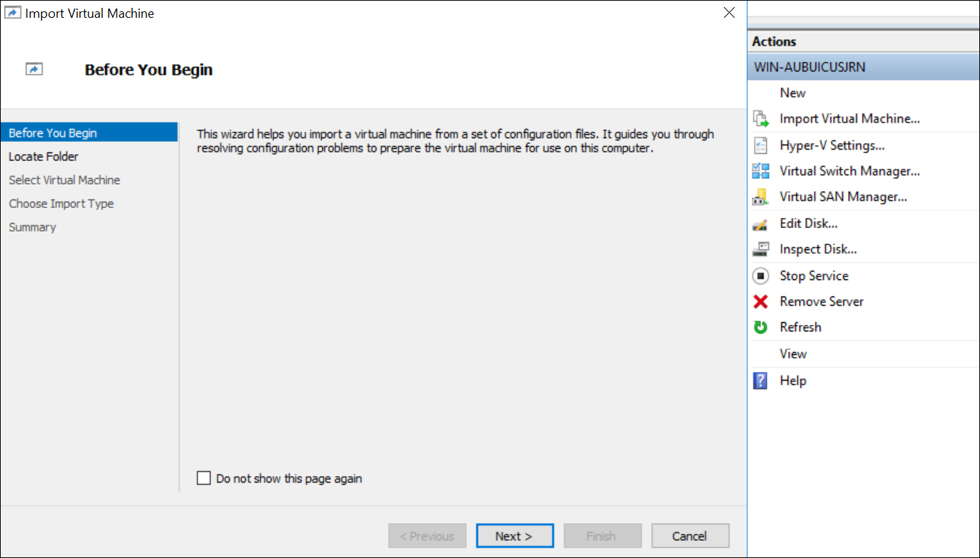Click the blue Help question mark icon
The image size is (980, 558).
pos(761,381)
